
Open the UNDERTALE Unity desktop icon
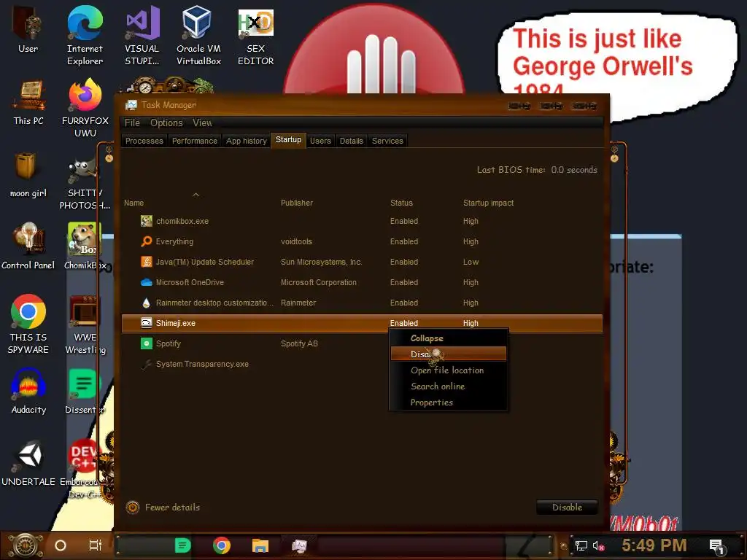28,463
